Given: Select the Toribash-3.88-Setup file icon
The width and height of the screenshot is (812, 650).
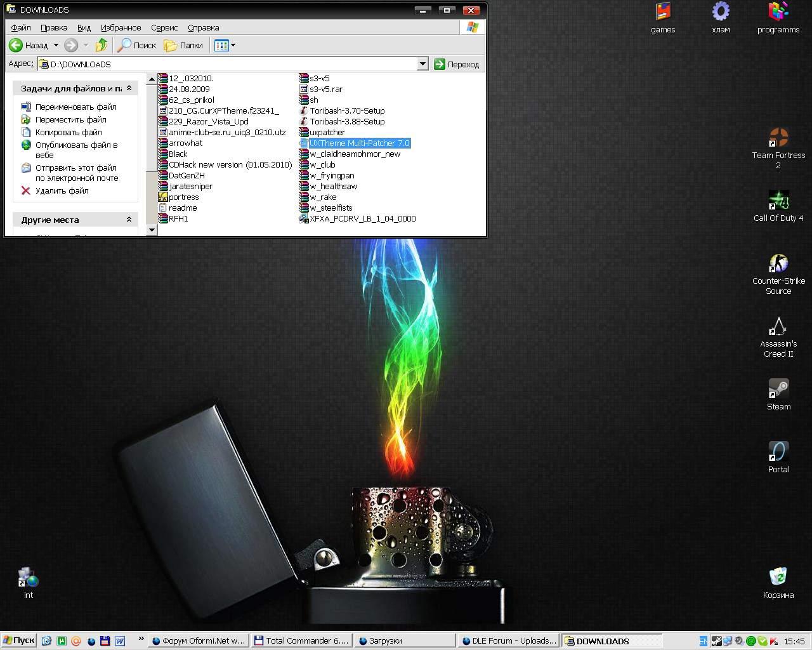Looking at the screenshot, I should [304, 121].
